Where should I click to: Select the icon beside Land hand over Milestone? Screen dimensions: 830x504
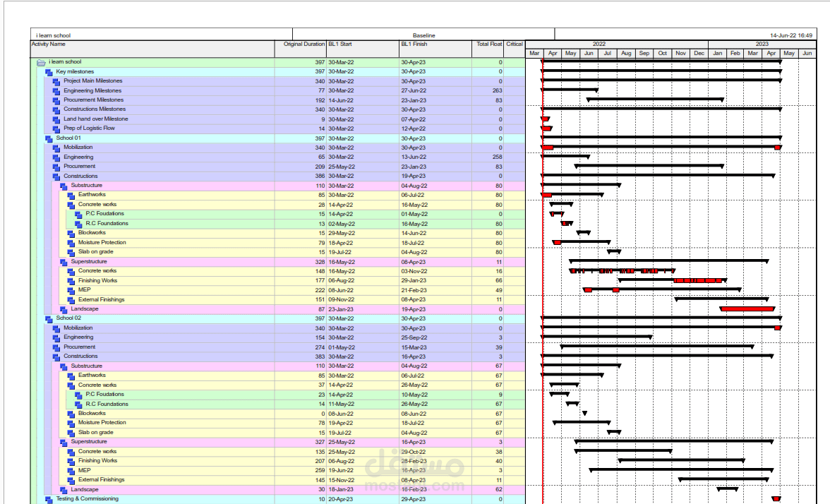[56, 120]
